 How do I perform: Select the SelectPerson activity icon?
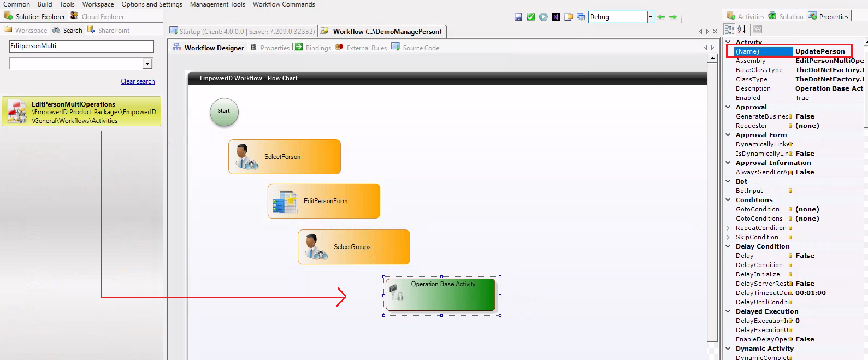coord(246,157)
